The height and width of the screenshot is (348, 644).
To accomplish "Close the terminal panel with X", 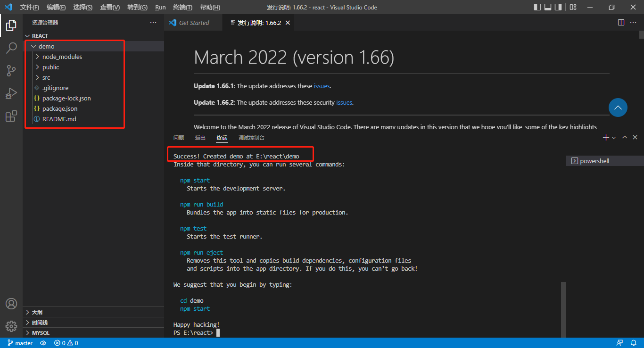I will [636, 137].
